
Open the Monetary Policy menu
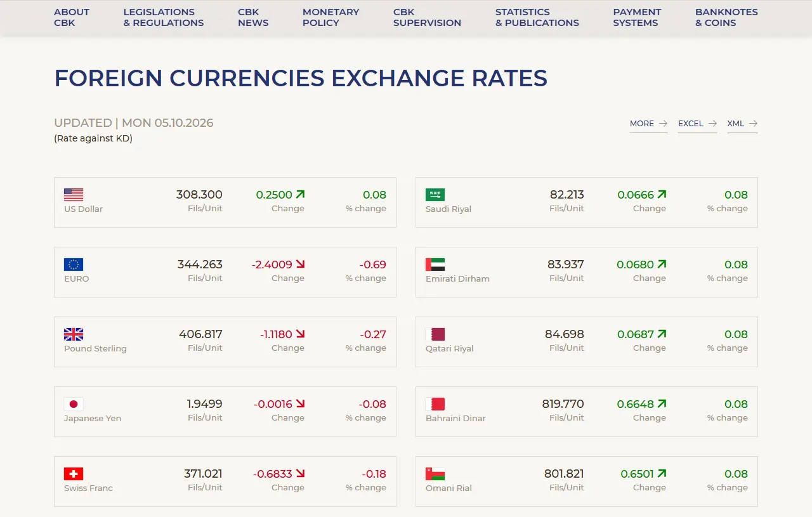click(x=331, y=17)
